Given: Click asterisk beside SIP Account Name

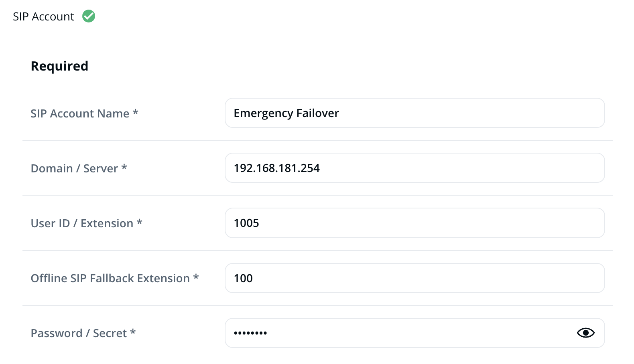Looking at the screenshot, I should [136, 112].
